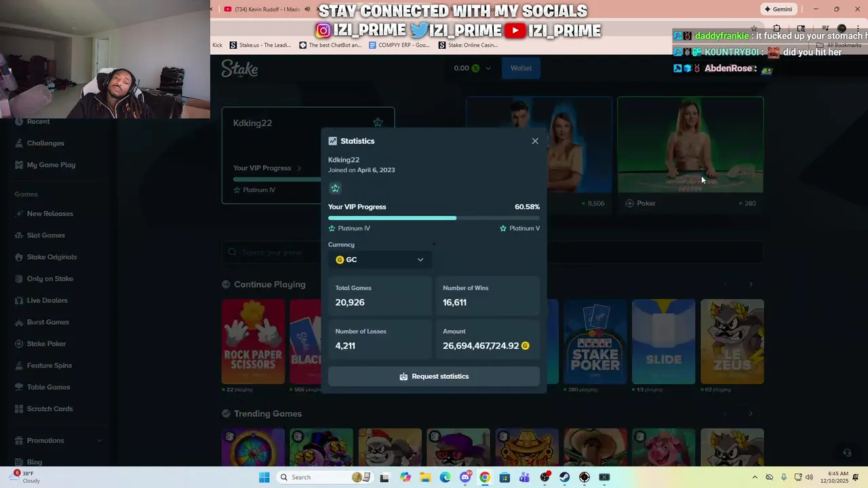This screenshot has width=868, height=488.
Task: Open the Kick bookmark
Action: 217,45
